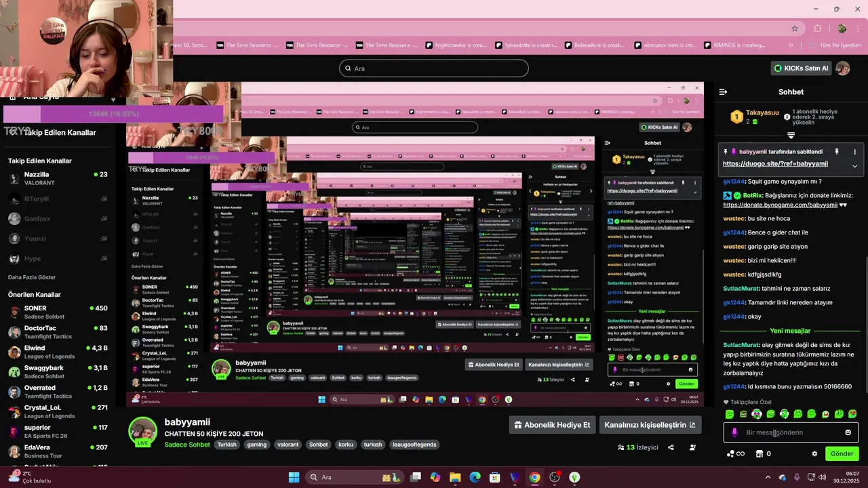
Task: Click the purple microphone badge in message box
Action: pyautogui.click(x=734, y=432)
